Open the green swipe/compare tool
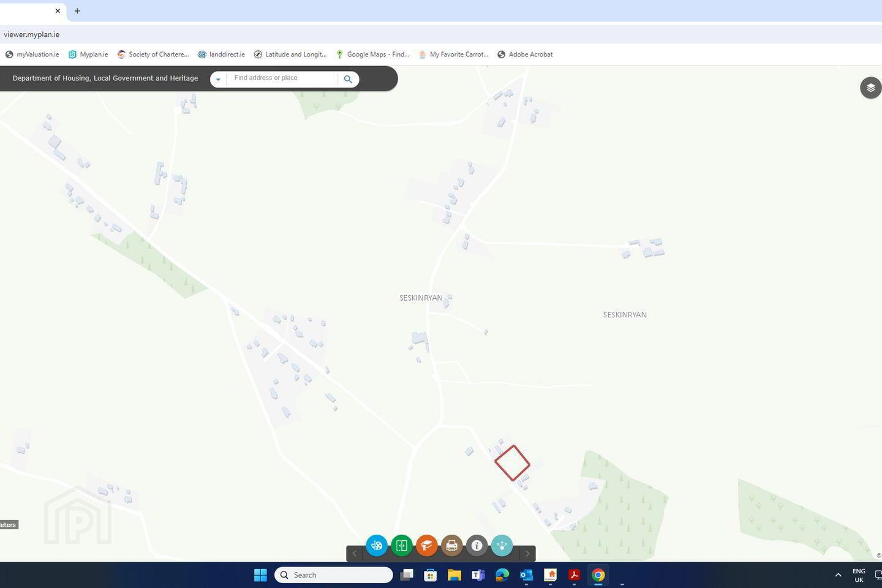882x588 pixels. (x=402, y=545)
